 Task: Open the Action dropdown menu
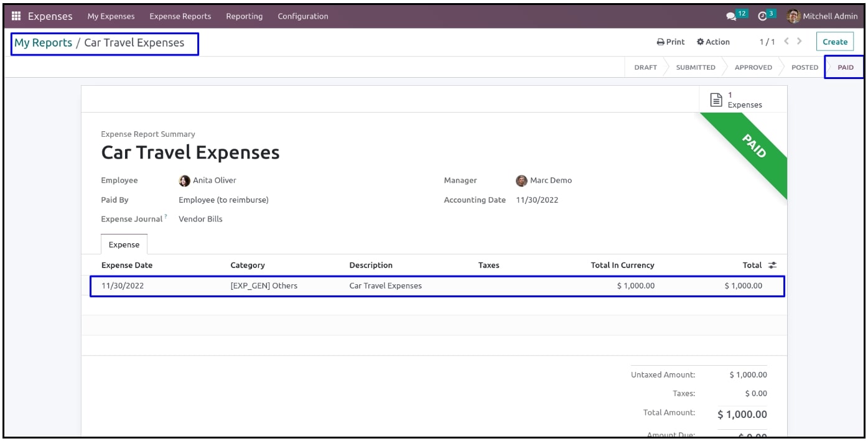[713, 42]
